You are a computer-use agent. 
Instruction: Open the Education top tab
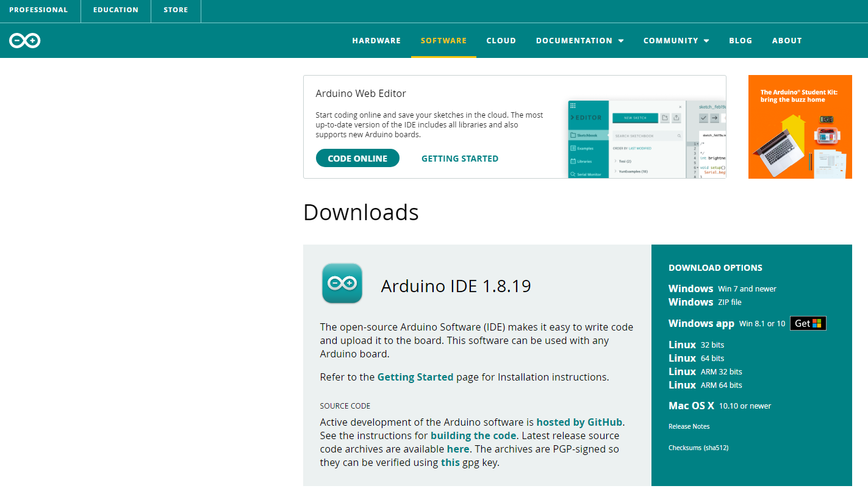click(x=116, y=10)
